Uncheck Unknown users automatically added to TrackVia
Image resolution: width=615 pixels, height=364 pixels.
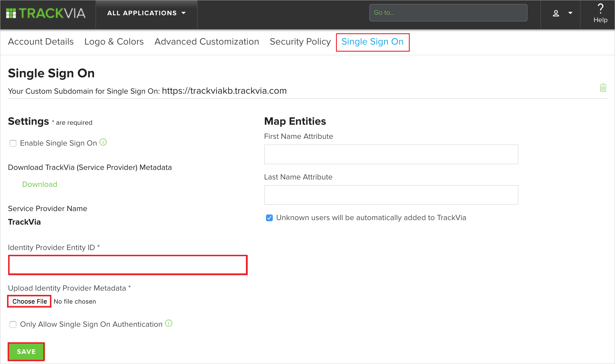[269, 218]
